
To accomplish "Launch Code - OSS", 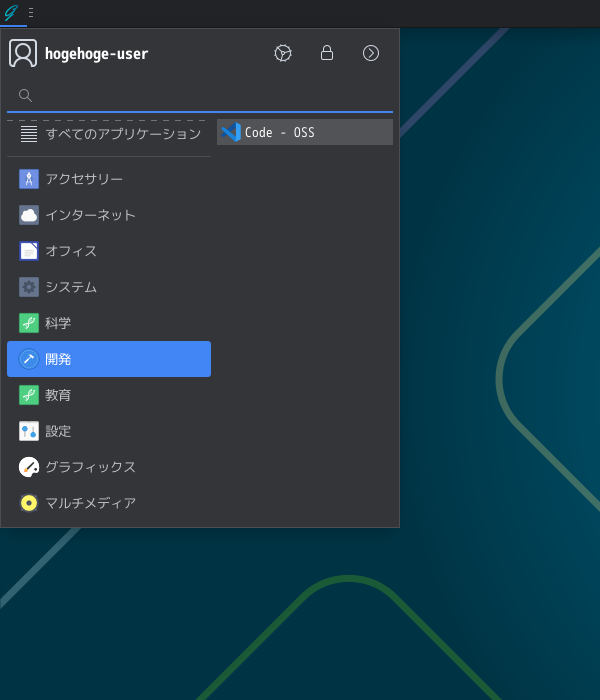I will pyautogui.click(x=305, y=132).
